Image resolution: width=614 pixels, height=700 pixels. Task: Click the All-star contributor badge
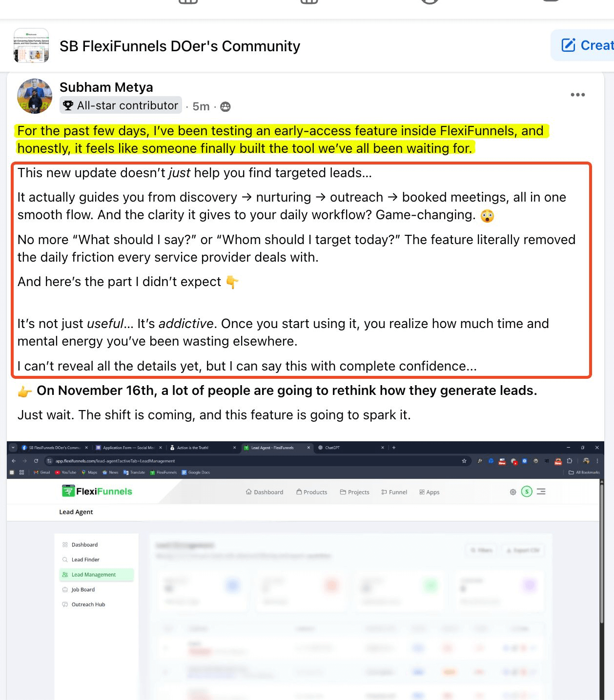click(x=121, y=105)
